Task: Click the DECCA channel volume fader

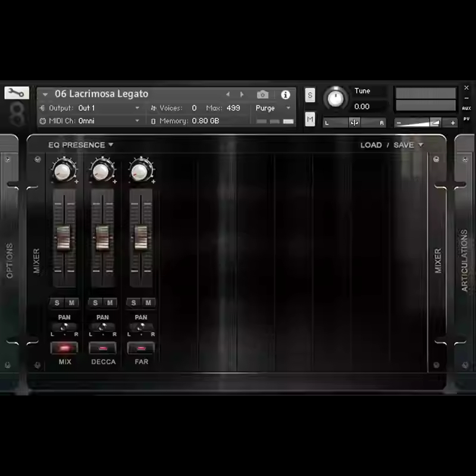Action: pos(102,237)
